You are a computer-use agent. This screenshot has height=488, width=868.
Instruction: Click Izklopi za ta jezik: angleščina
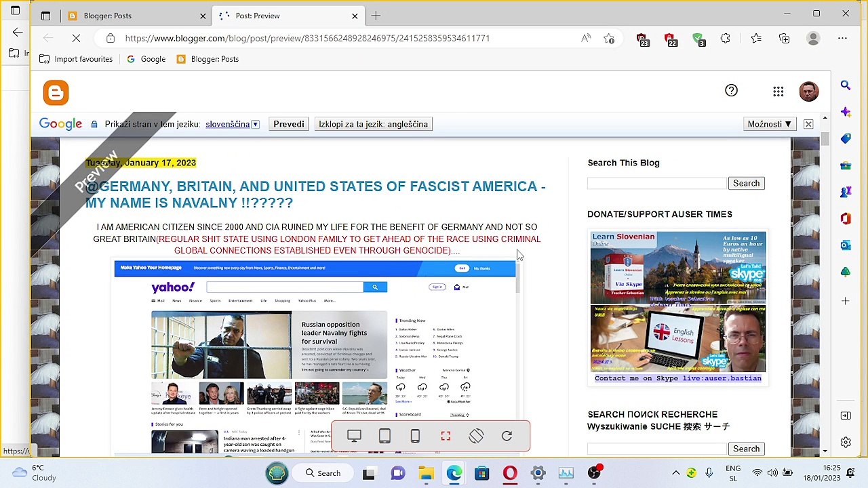[x=373, y=124]
